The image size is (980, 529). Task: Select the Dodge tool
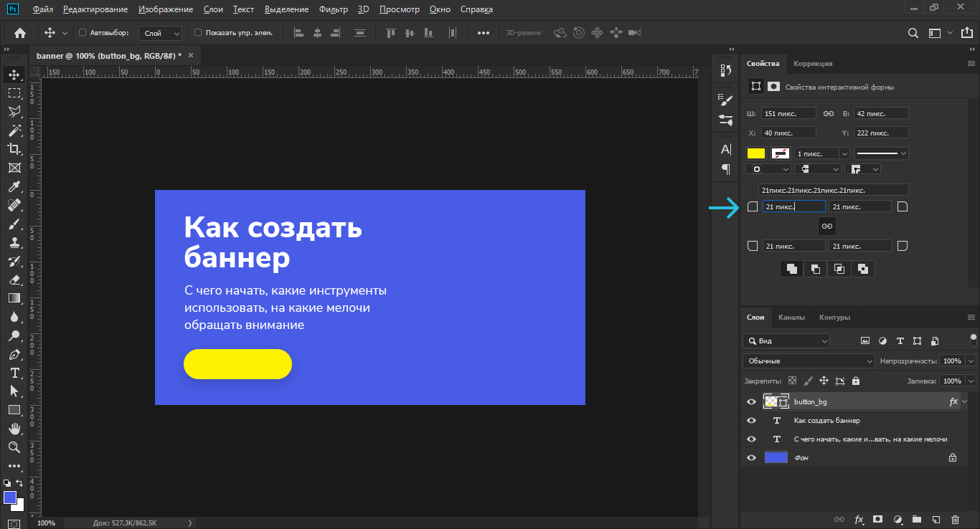[14, 335]
